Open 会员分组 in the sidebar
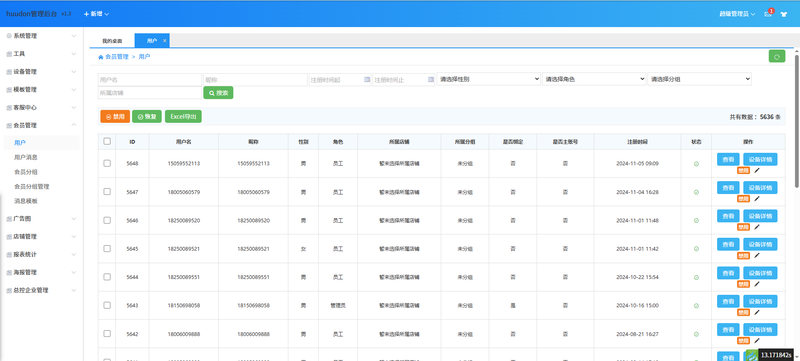This screenshot has height=361, width=800. 26,172
